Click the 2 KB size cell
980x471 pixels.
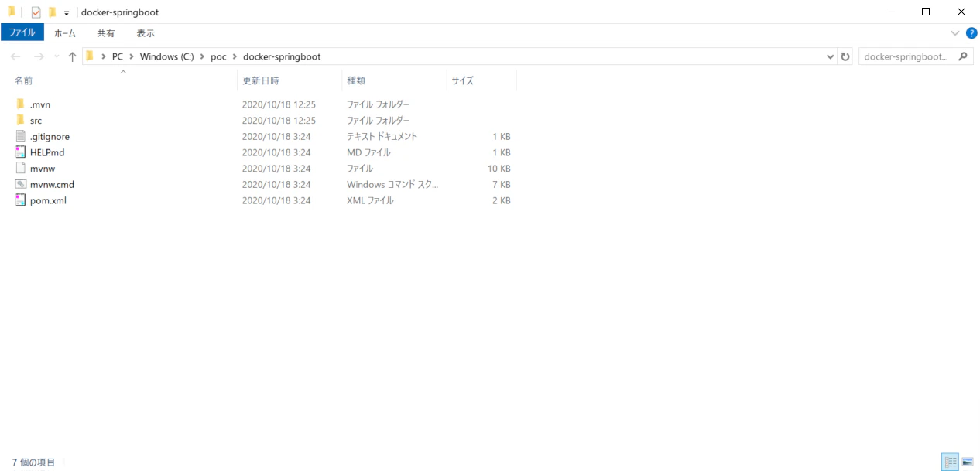tap(501, 200)
